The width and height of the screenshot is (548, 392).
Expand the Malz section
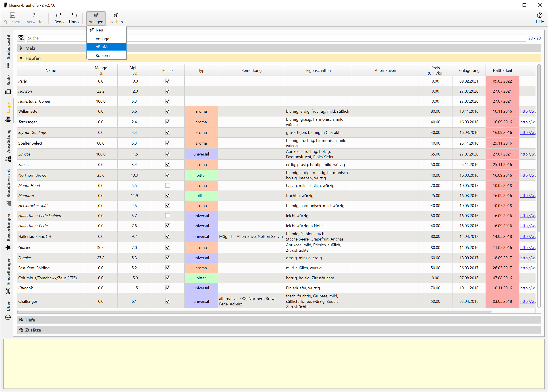(30, 48)
